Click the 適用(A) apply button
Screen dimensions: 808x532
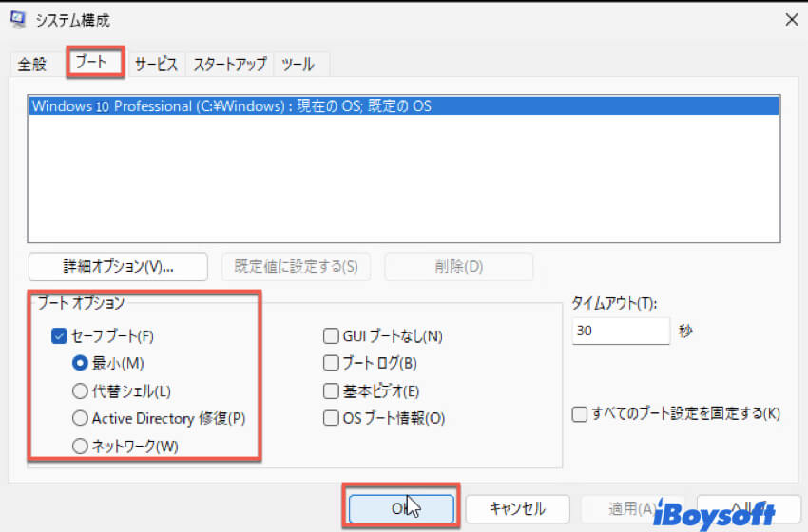tap(633, 509)
